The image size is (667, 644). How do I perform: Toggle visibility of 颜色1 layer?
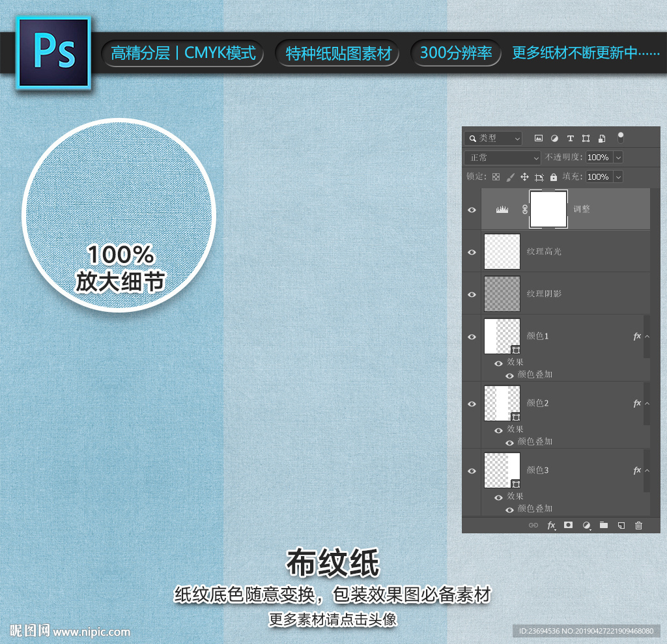coord(472,337)
